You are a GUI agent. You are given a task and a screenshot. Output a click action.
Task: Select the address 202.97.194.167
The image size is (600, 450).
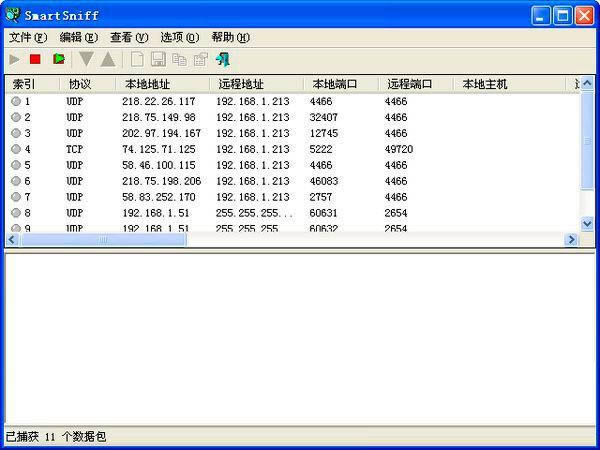(161, 133)
